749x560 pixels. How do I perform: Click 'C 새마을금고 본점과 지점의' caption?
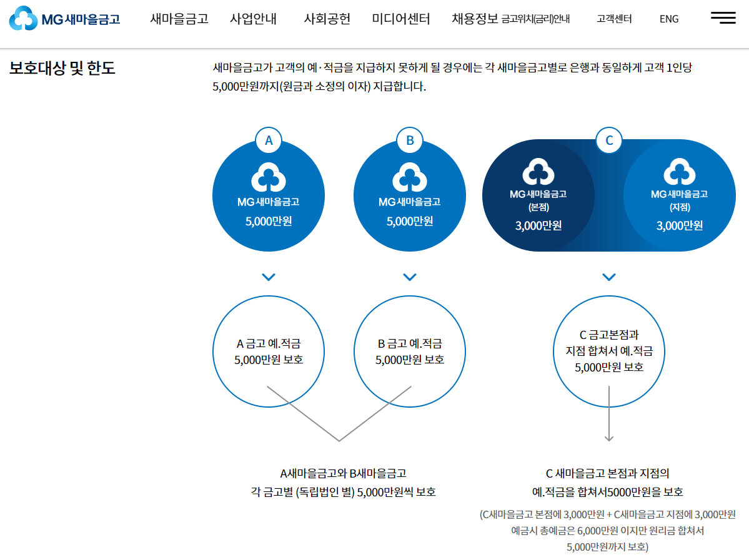607,474
